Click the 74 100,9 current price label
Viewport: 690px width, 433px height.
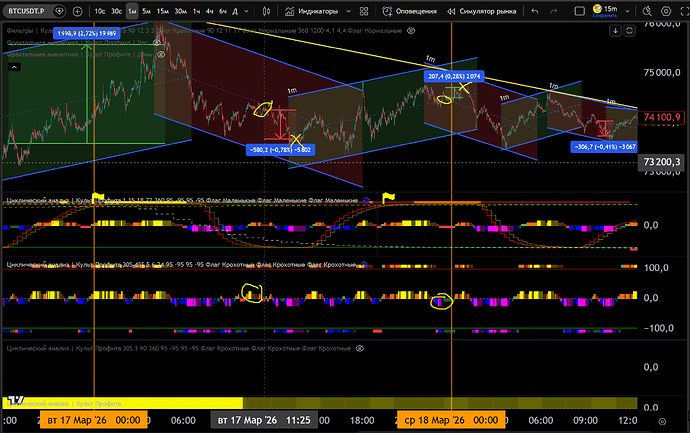(662, 117)
